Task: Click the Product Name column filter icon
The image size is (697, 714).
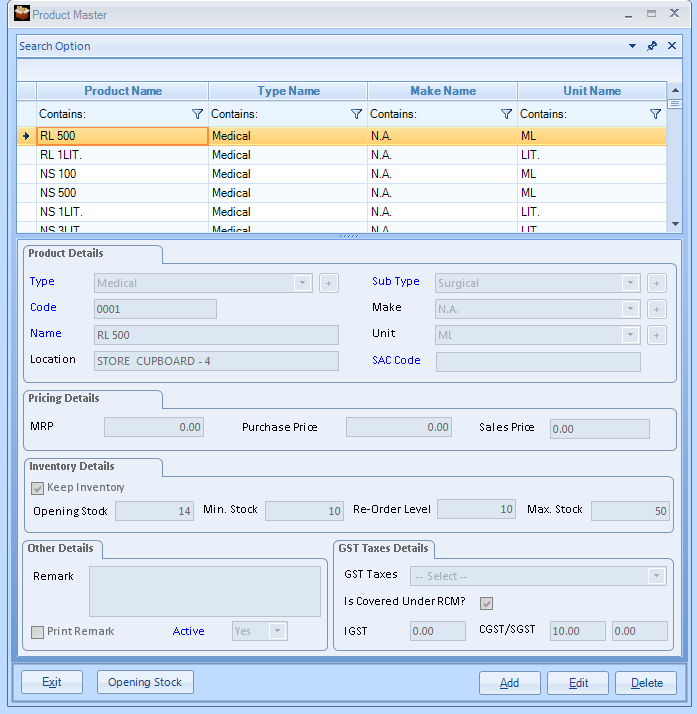Action: 197,115
